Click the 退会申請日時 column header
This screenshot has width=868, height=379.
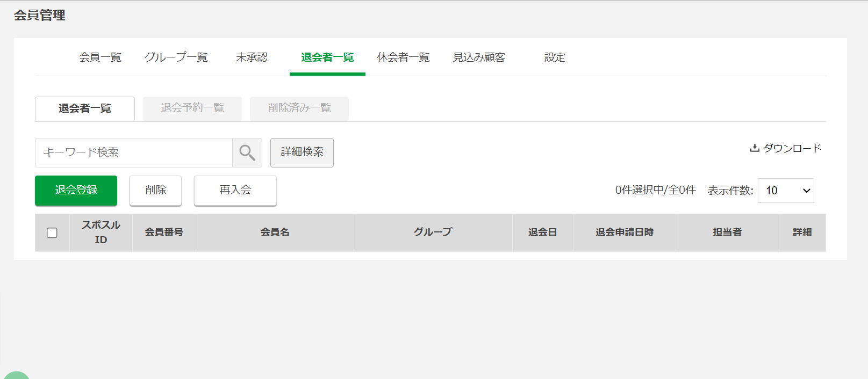pyautogui.click(x=625, y=232)
